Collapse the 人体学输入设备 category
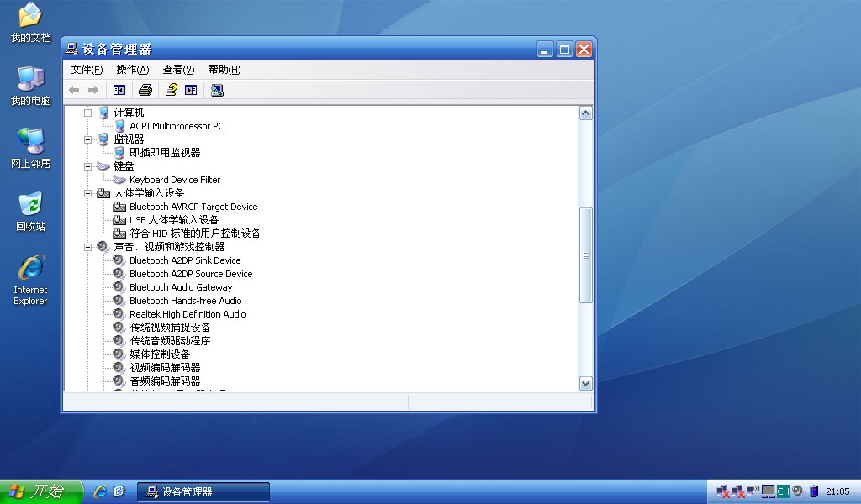The height and width of the screenshot is (504, 861). click(x=88, y=193)
